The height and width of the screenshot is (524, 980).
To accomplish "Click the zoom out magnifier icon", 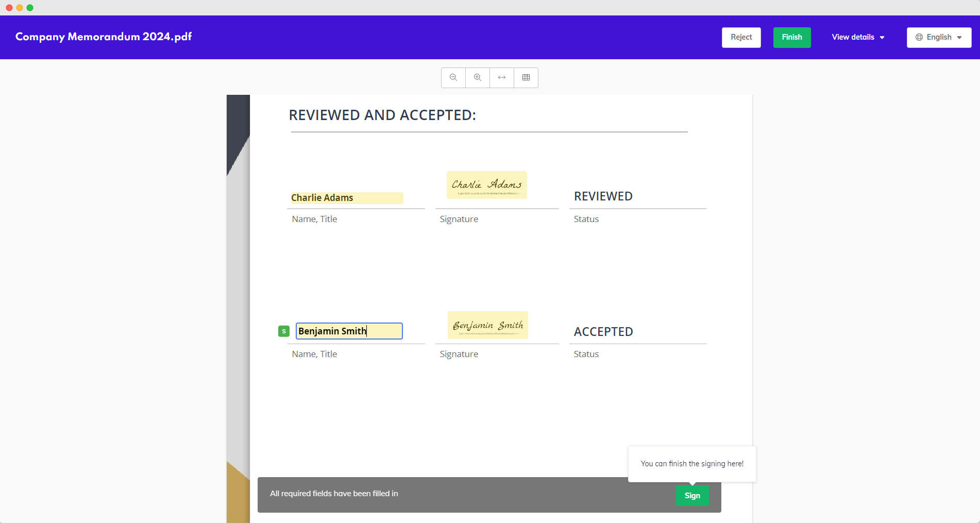I will [x=453, y=78].
